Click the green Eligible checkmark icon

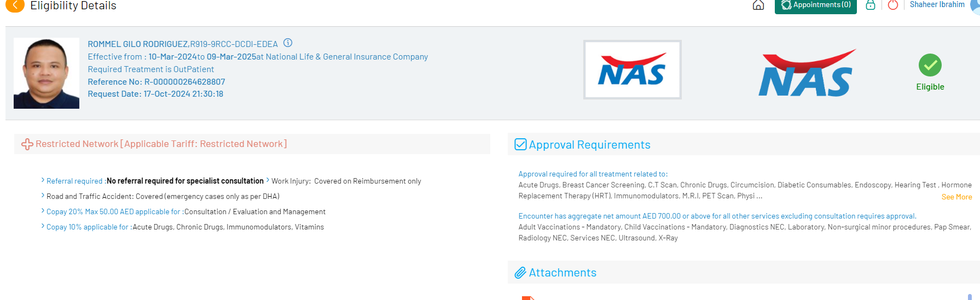(930, 65)
